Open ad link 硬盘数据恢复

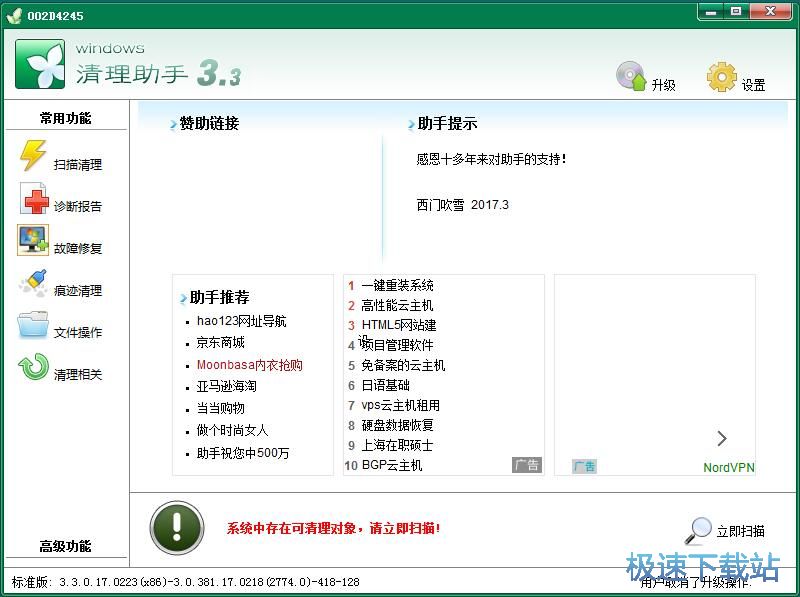click(397, 425)
